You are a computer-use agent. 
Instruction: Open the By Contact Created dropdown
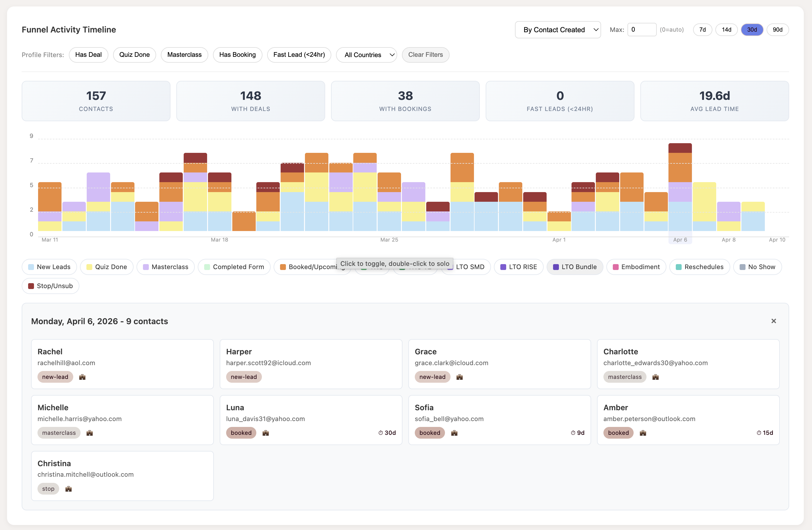[x=557, y=30]
